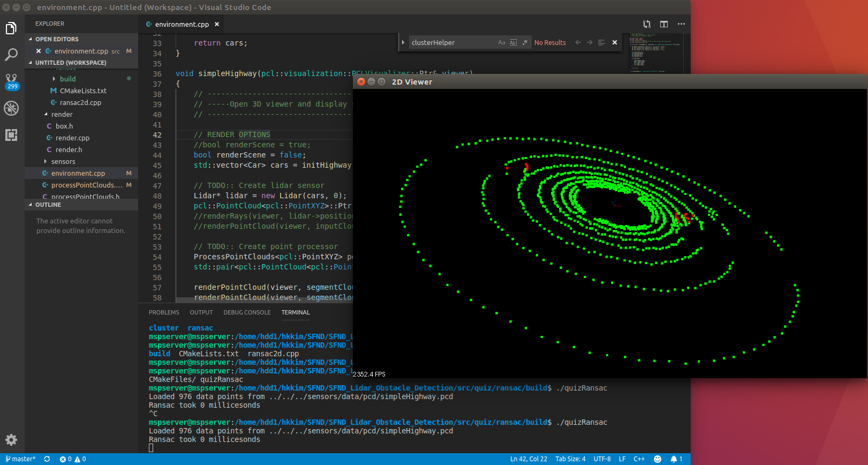This screenshot has width=868, height=465.
Task: Expand the replace field toggle arrow
Action: pos(403,43)
